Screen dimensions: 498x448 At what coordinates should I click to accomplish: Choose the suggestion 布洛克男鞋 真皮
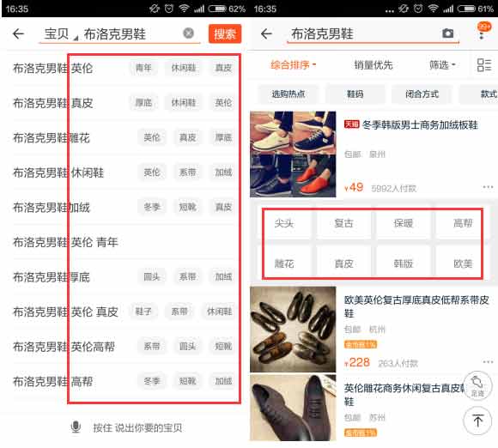pyautogui.click(x=52, y=103)
